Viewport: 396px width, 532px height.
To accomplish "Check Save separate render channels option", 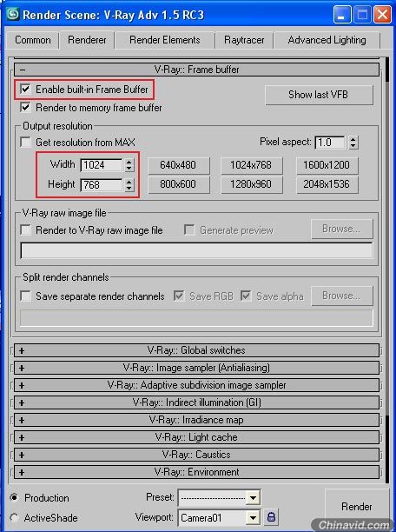I will 25,296.
